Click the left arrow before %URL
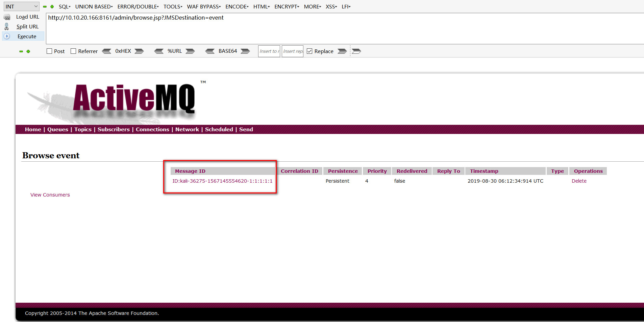 click(159, 51)
